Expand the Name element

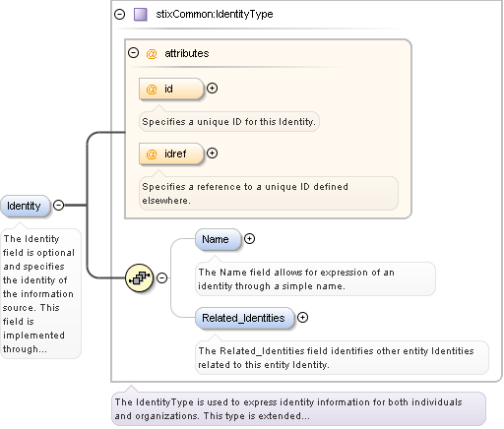[x=249, y=239]
